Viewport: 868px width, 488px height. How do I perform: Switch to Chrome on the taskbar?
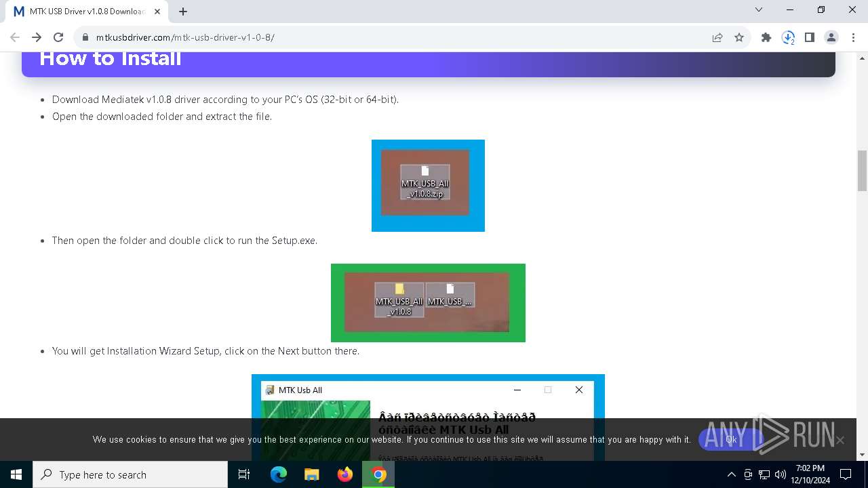point(378,474)
